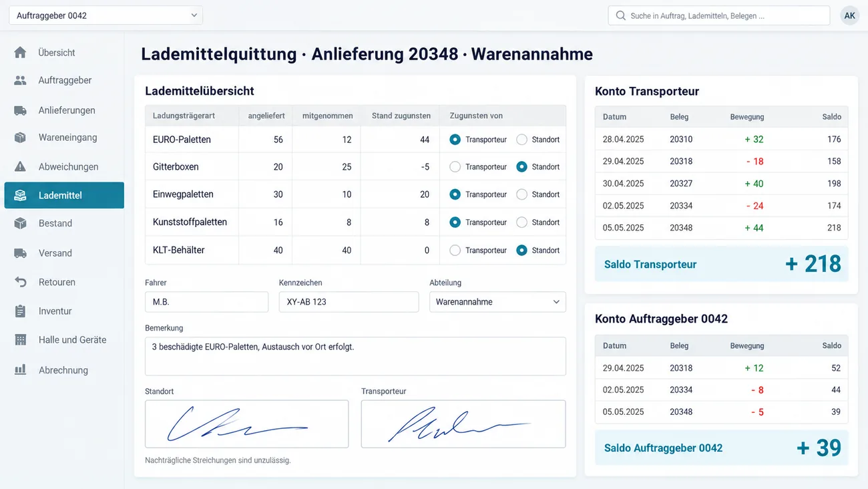The width and height of the screenshot is (868, 489).
Task: Select Transporteur for KLT-Behälter
Action: 455,251
